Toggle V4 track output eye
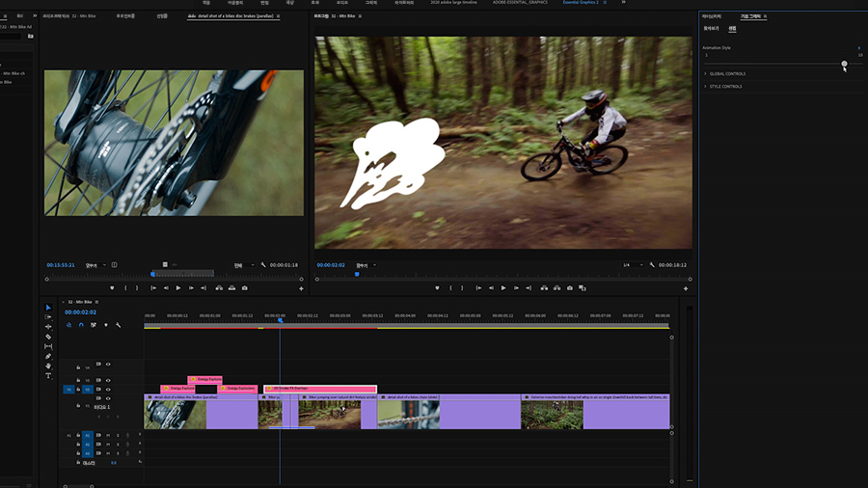 (108, 364)
